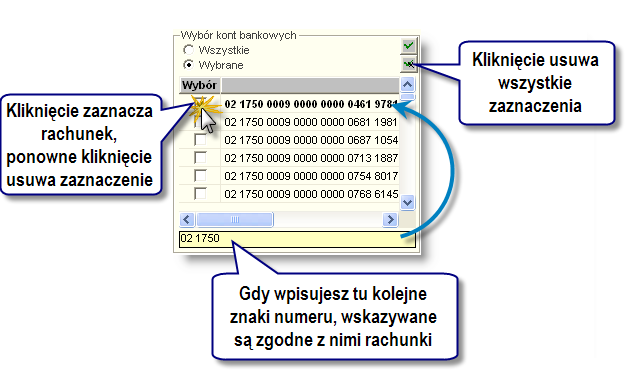The width and height of the screenshot is (640, 388).
Task: Check the box for account ending 0461 9781
Action: click(x=200, y=103)
